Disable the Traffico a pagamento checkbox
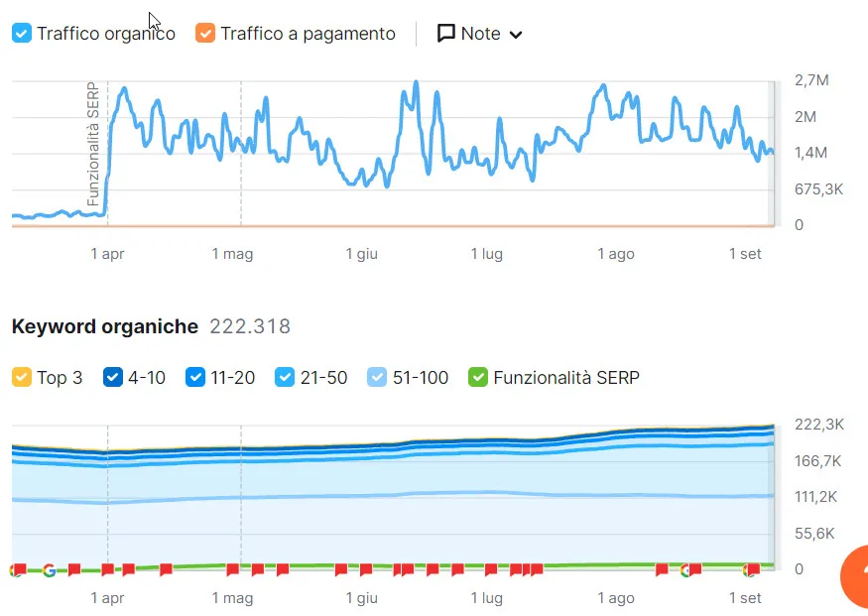Image resolution: width=868 pixels, height=616 pixels. point(205,34)
